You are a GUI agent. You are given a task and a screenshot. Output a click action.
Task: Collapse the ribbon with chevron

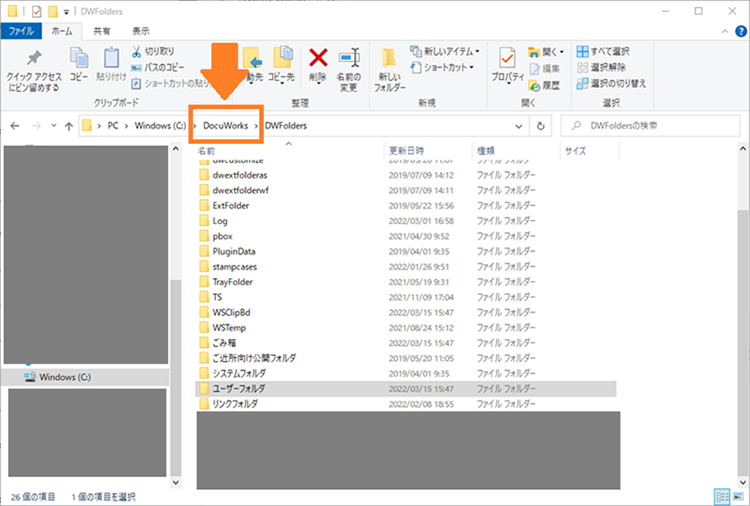click(725, 31)
